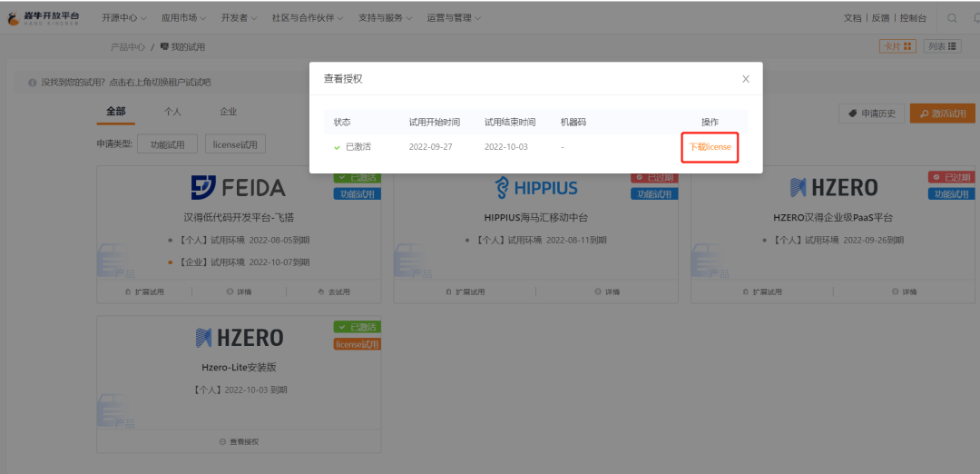Open the 开发者 dropdown menu
Viewport: 980px width, 474px height.
click(240, 18)
